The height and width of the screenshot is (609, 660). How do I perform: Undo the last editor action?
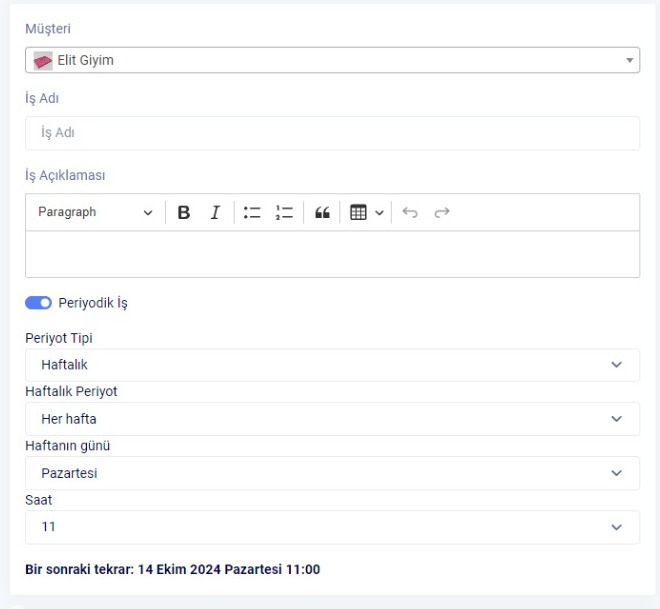410,212
